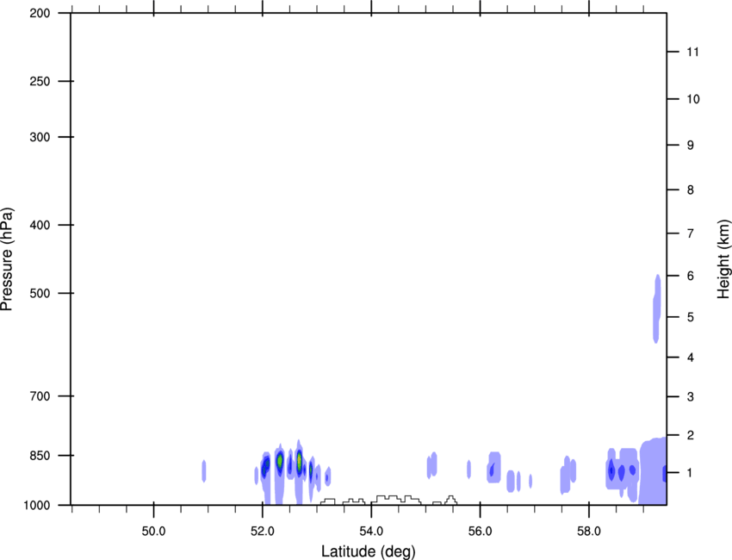
Task: Click the 2 km height label
Action: pos(691,435)
